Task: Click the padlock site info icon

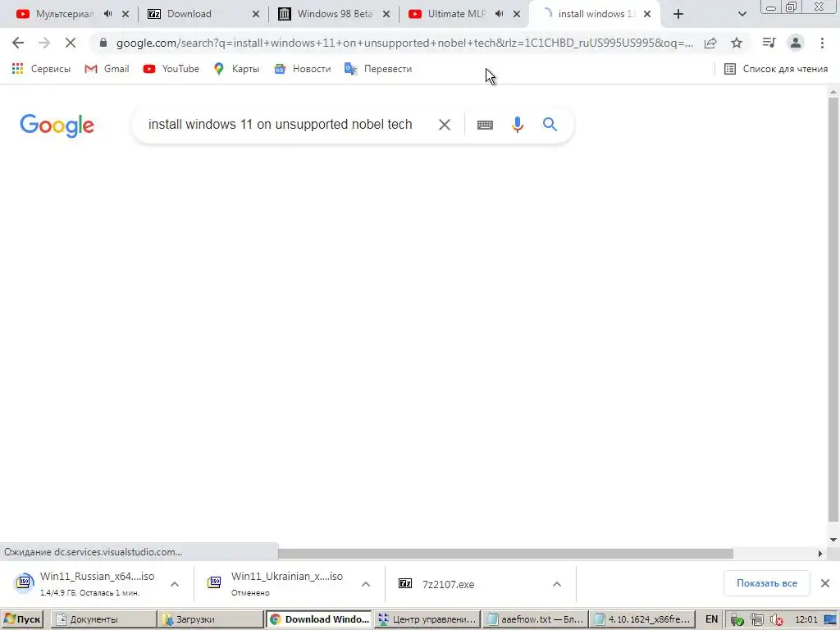Action: 103,43
